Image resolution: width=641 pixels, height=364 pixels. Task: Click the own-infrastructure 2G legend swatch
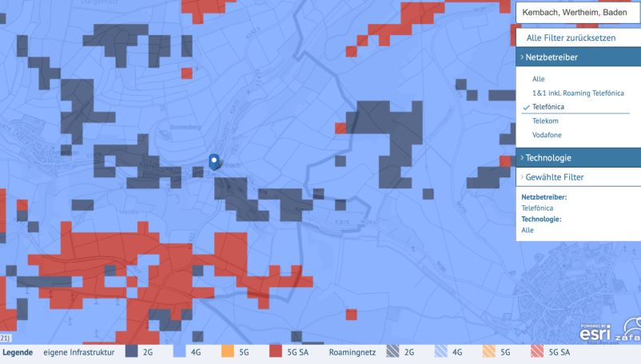131,351
